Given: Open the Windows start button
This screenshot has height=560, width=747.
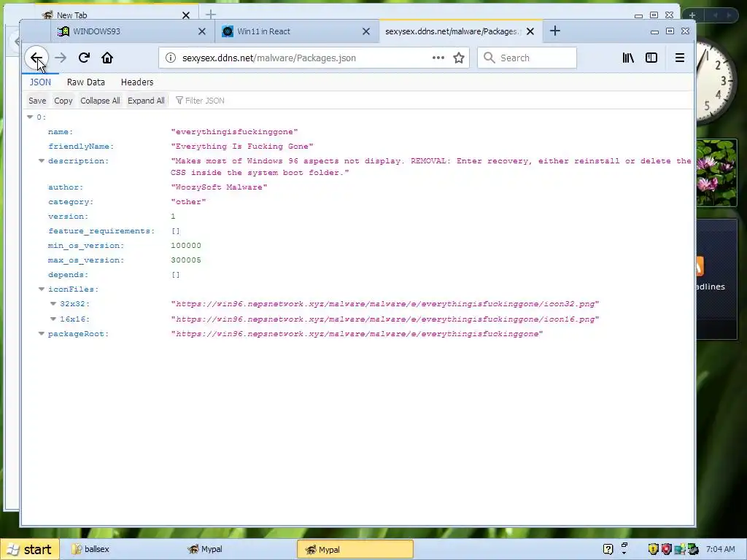Looking at the screenshot, I should [30, 550].
